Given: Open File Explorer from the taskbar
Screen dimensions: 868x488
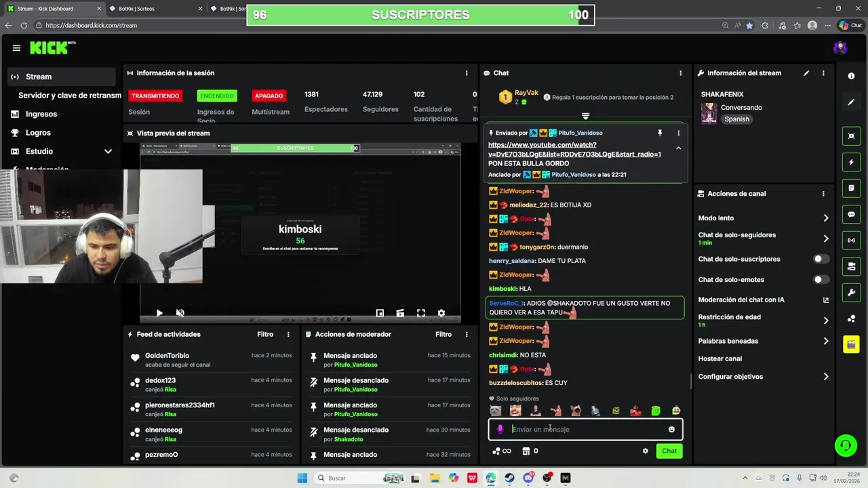Looking at the screenshot, I should (x=435, y=479).
